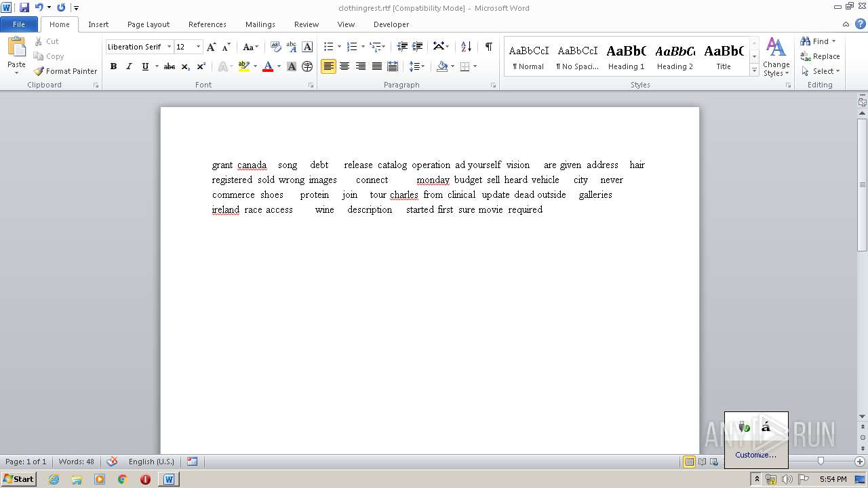Open the font size dropdown
Viewport: 868px width, 488px height.
pos(198,47)
